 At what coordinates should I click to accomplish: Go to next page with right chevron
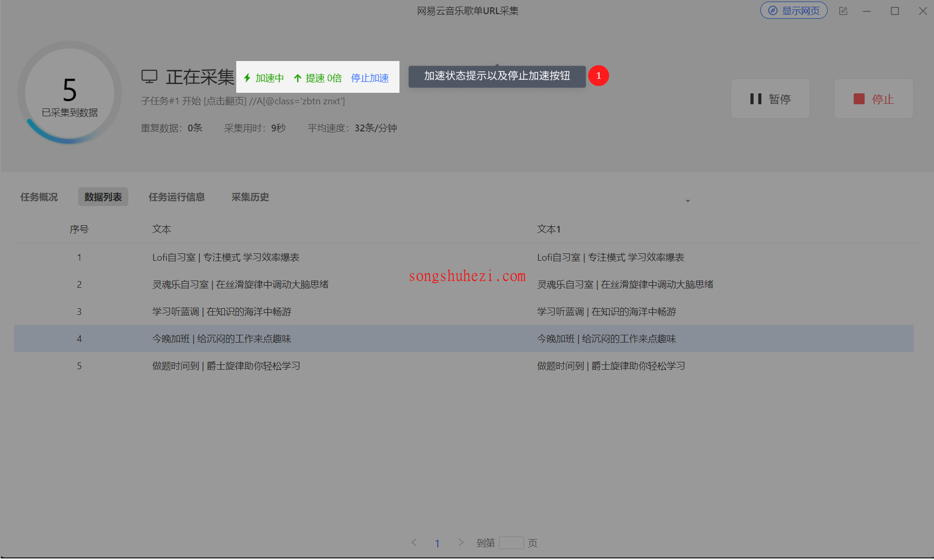pos(460,542)
